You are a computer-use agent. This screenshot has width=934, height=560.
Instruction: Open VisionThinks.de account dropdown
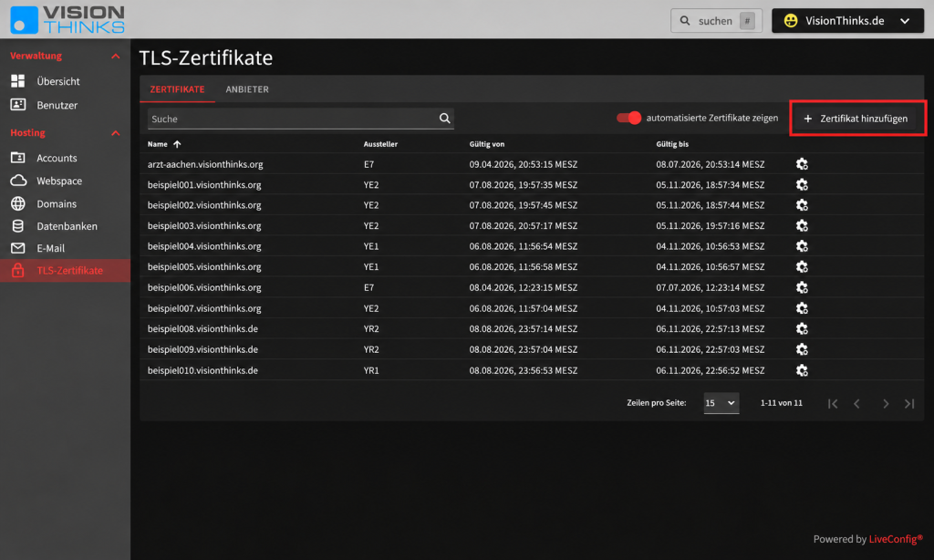(847, 21)
